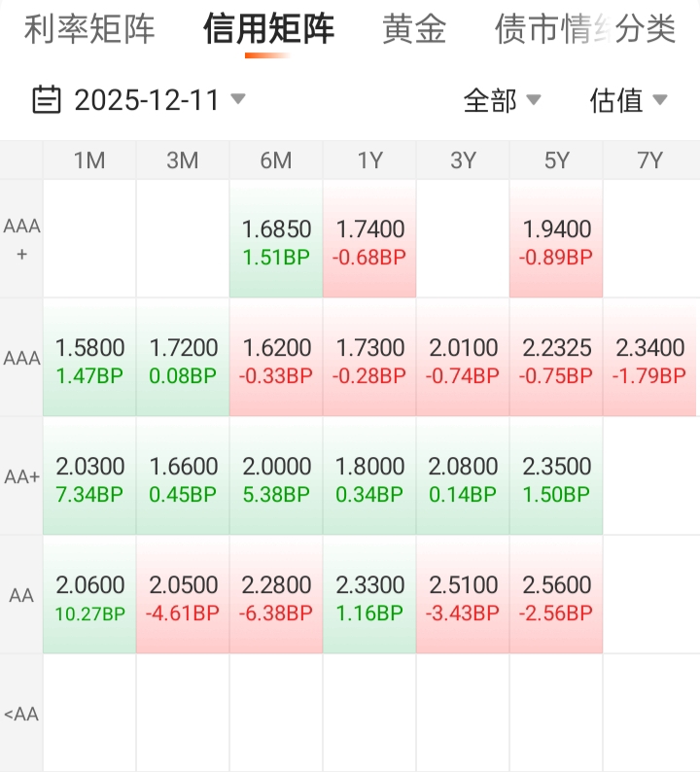
Task: Tap AAA 1M cell showing 1.5800
Action: point(89,360)
